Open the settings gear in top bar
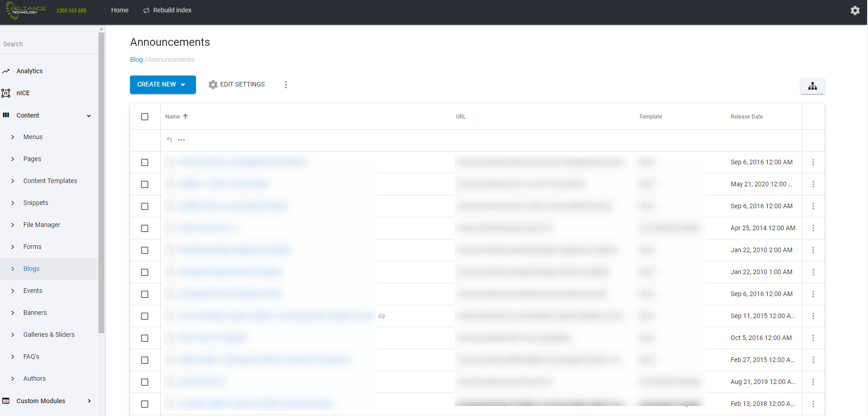The image size is (868, 416). tap(855, 10)
